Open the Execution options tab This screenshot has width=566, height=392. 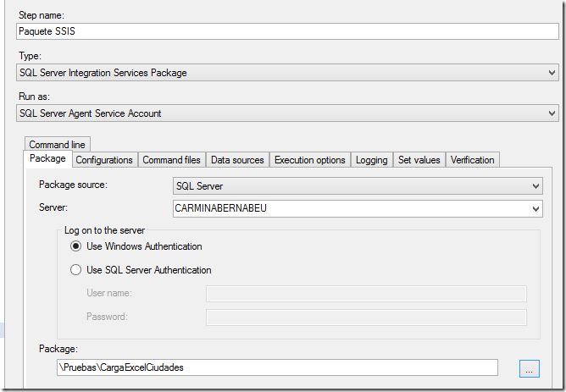click(x=309, y=160)
